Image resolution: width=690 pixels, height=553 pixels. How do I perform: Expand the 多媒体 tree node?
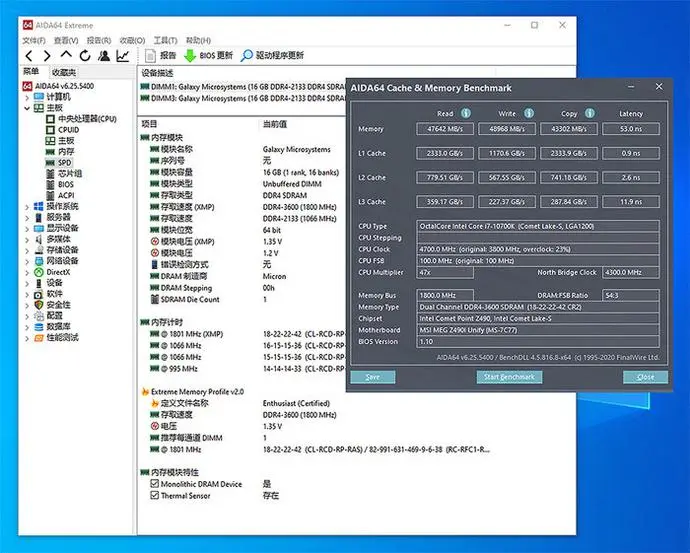(x=27, y=239)
